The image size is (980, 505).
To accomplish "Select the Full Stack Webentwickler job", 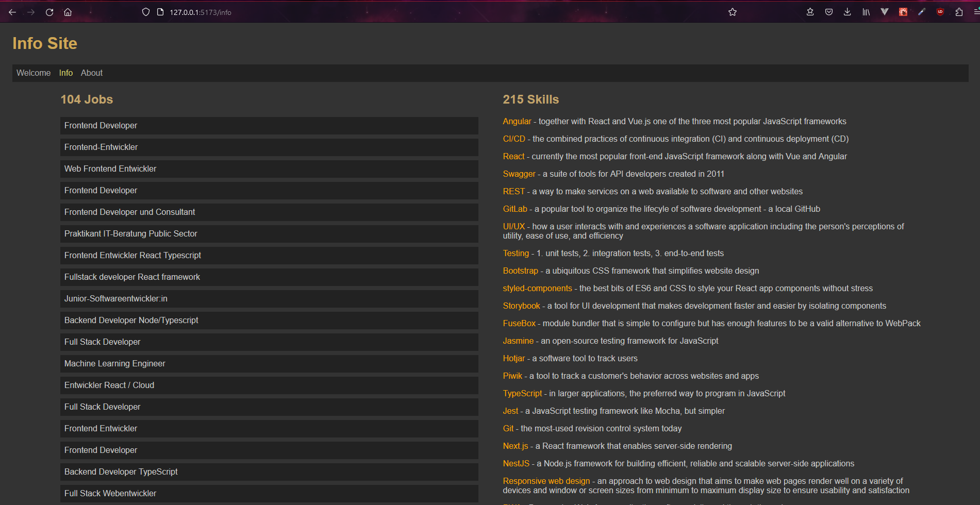I will pos(269,494).
